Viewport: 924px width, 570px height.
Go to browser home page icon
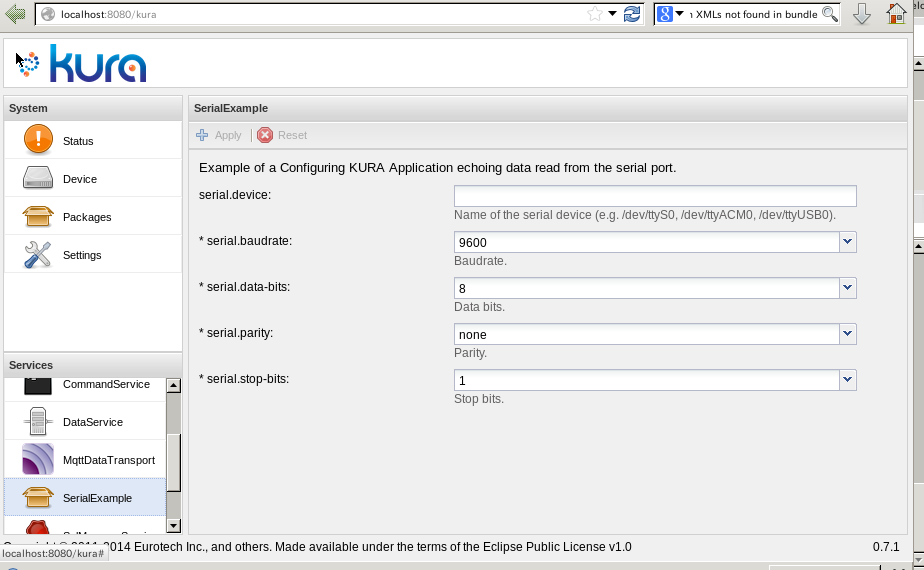pos(896,14)
